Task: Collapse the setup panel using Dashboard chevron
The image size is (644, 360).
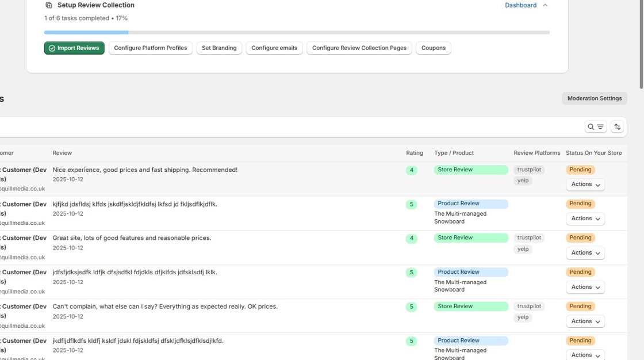Action: 545,5
